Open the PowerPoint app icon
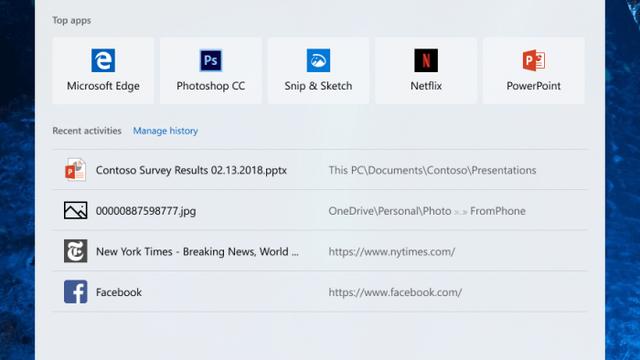The width and height of the screenshot is (640, 360). click(534, 60)
